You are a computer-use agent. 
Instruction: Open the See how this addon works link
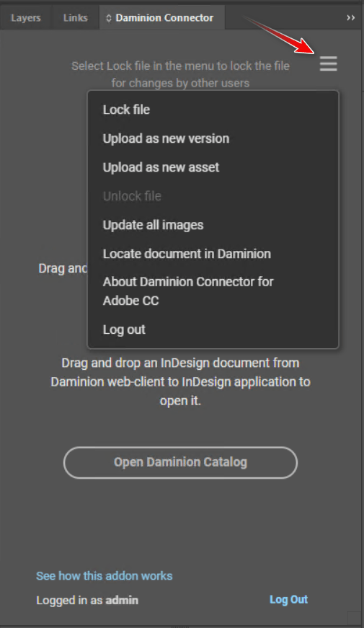pos(104,576)
